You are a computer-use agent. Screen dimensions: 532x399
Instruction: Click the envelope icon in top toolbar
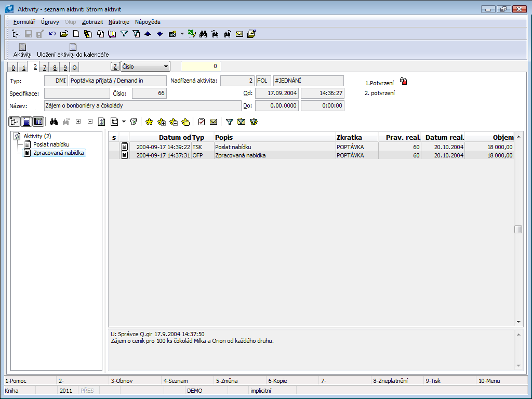[x=240, y=34]
